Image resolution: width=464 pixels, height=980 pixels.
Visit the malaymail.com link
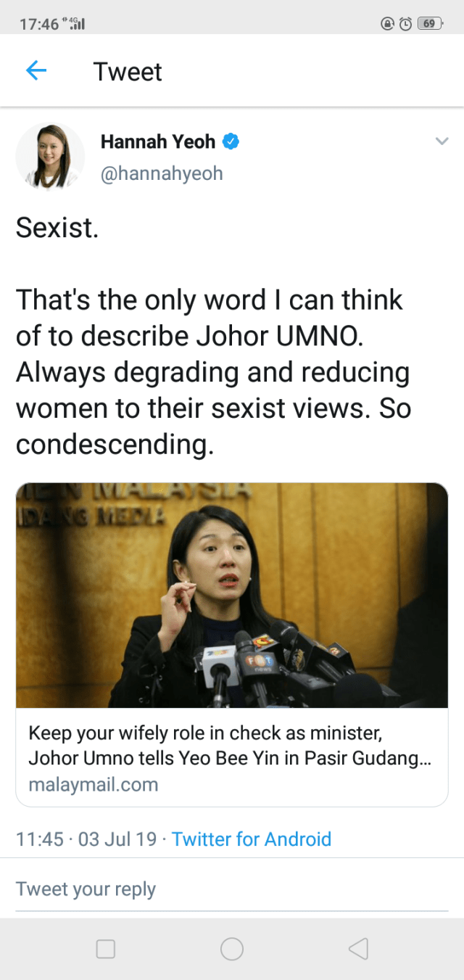point(93,784)
